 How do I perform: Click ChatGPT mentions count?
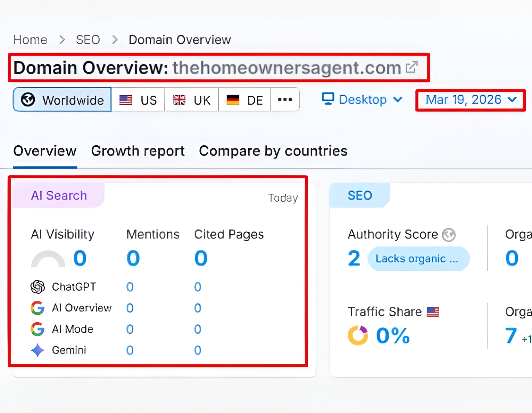[x=130, y=287]
